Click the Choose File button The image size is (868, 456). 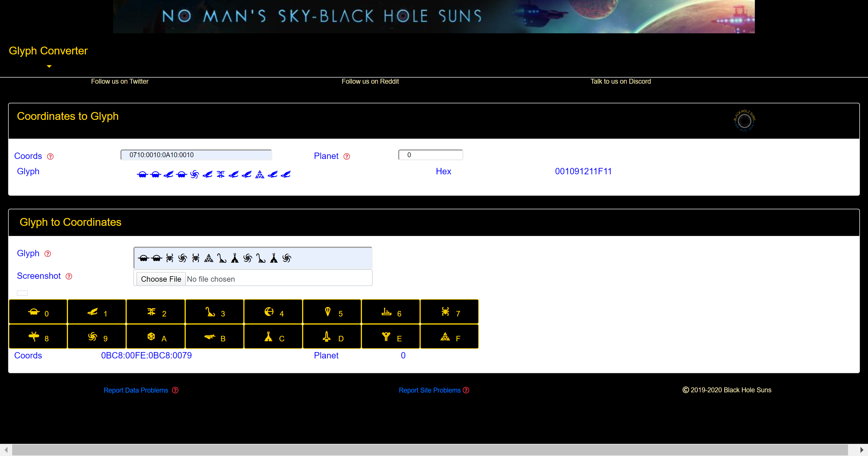[161, 279]
